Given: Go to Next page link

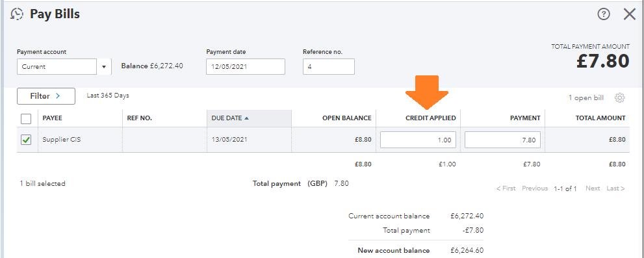Looking at the screenshot, I should 593,188.
